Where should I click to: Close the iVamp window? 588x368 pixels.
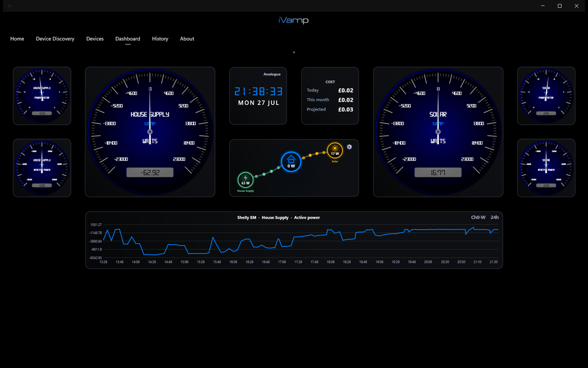[x=577, y=6]
